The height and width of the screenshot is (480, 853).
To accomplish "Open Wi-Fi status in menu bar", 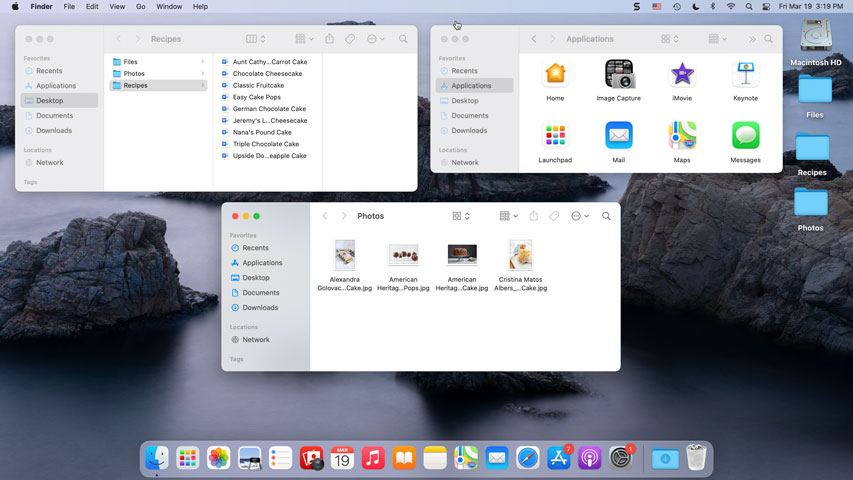I will coord(731,7).
